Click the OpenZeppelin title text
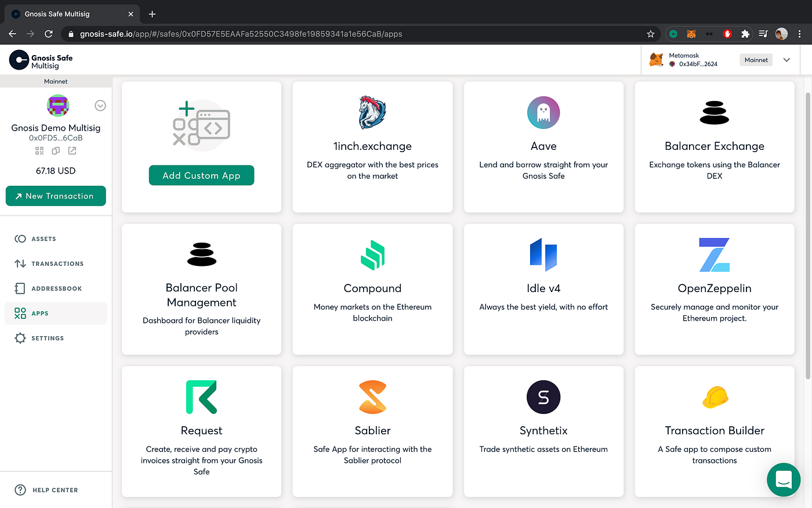 click(715, 289)
